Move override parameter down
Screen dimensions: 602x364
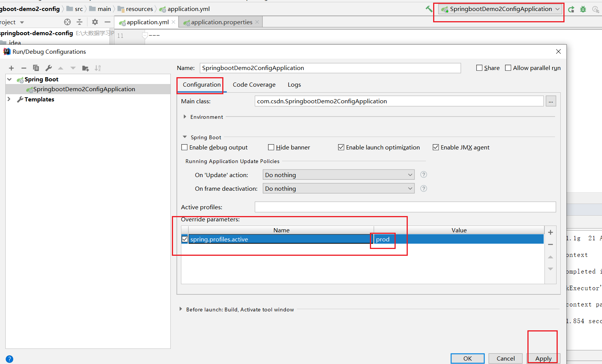pyautogui.click(x=551, y=269)
